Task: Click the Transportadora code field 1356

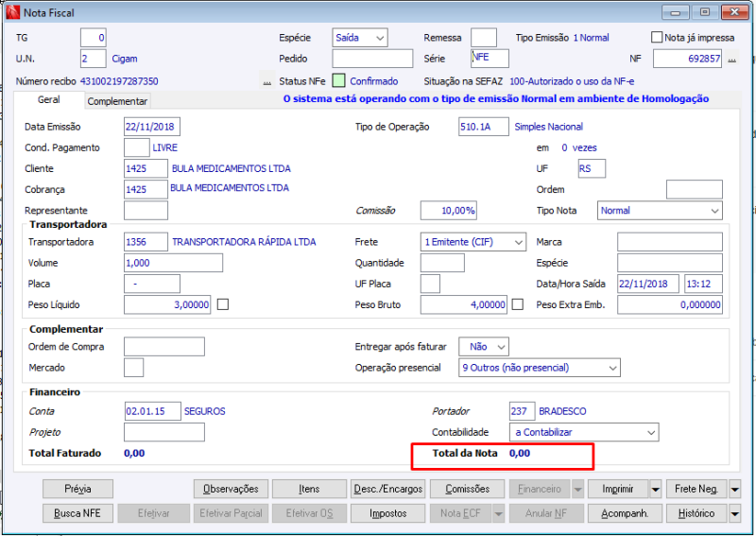Action: [146, 242]
